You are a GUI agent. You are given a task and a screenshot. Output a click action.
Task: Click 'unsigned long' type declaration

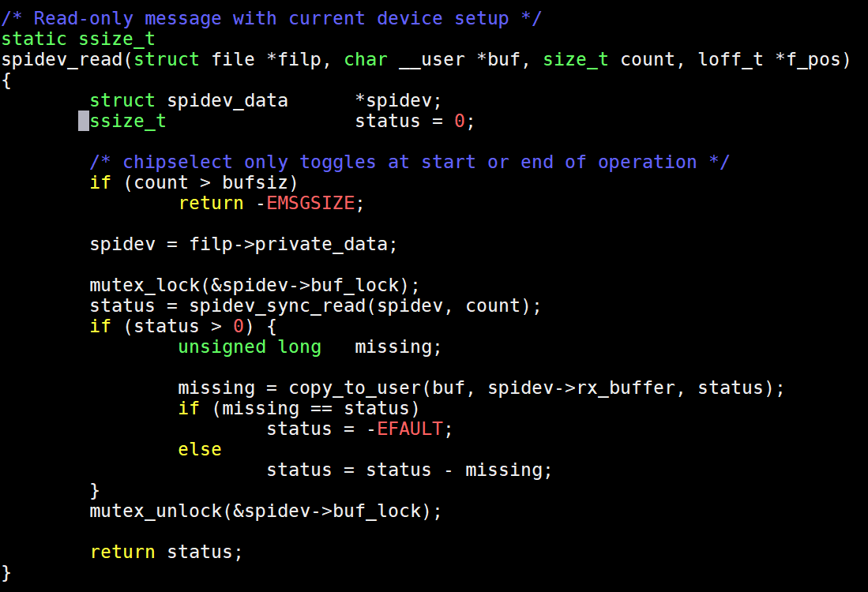[250, 347]
